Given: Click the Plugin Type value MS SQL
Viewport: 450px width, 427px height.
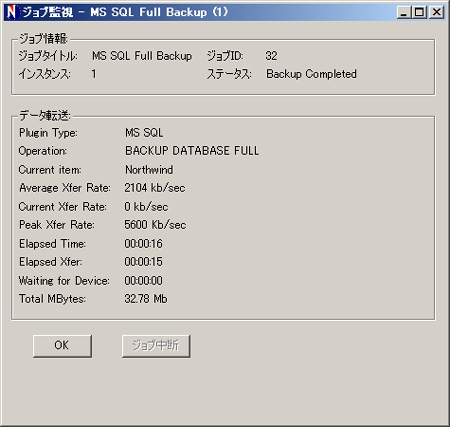Looking at the screenshot, I should point(144,133).
